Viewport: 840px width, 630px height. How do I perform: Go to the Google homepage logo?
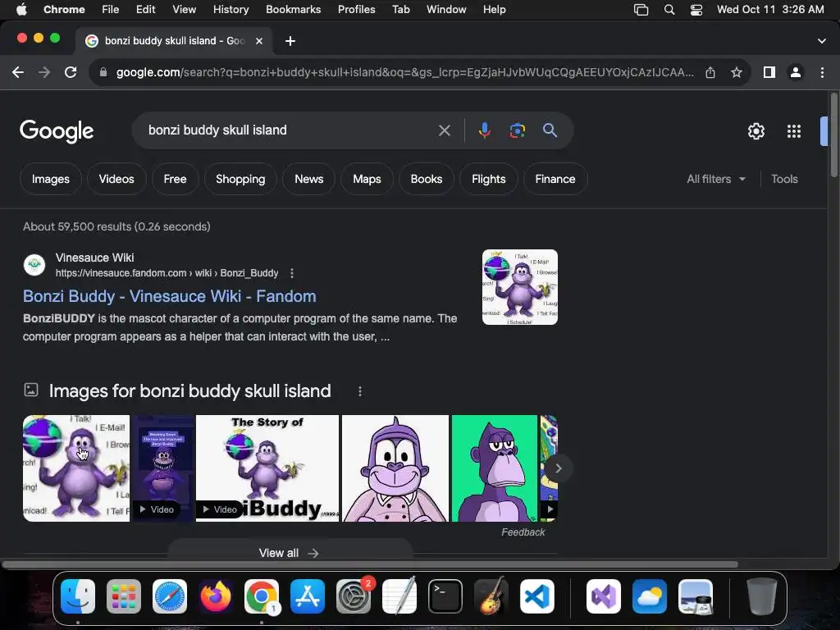pos(57,131)
